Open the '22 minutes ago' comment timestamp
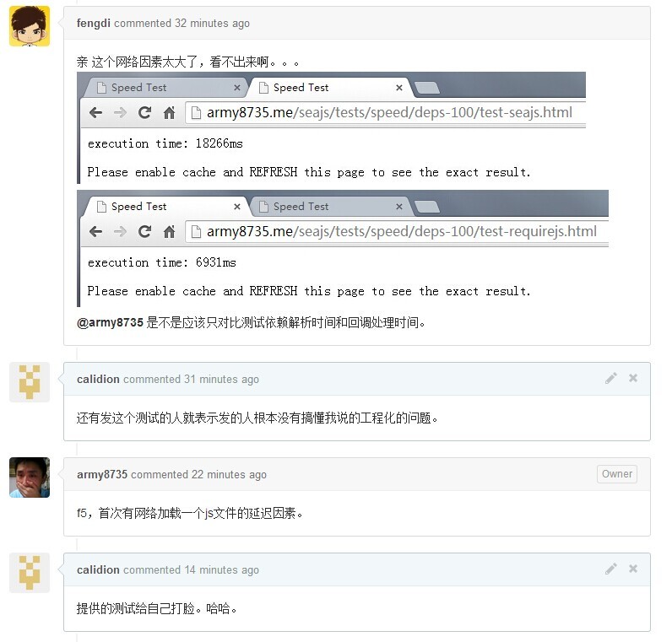This screenshot has height=642, width=672. [229, 474]
